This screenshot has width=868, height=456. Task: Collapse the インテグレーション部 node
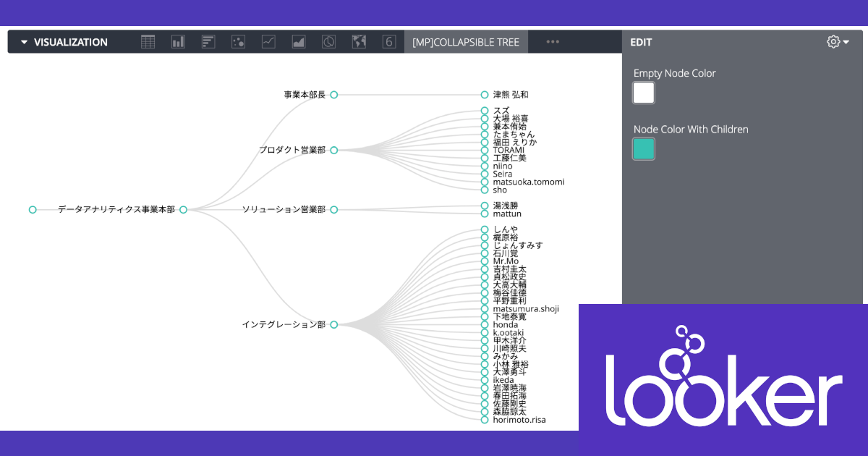point(333,324)
